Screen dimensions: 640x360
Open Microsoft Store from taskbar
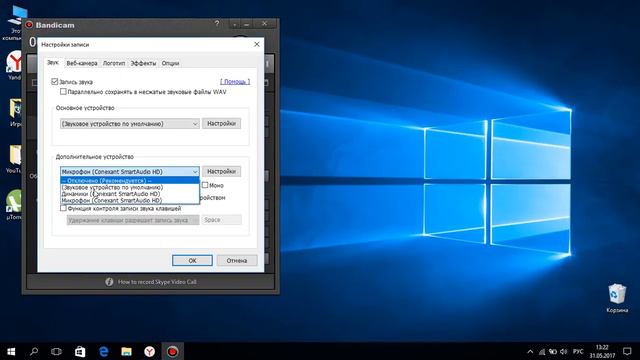click(x=80, y=351)
